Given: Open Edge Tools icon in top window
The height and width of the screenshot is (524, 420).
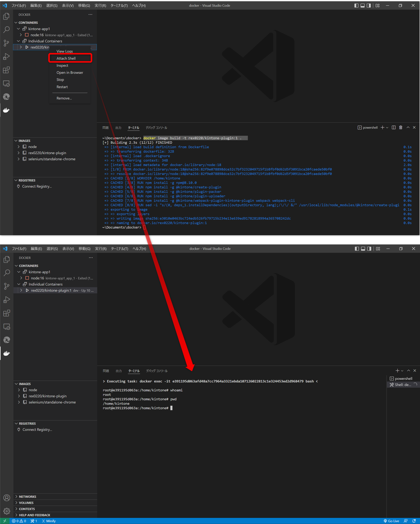Looking at the screenshot, I should click(6, 97).
